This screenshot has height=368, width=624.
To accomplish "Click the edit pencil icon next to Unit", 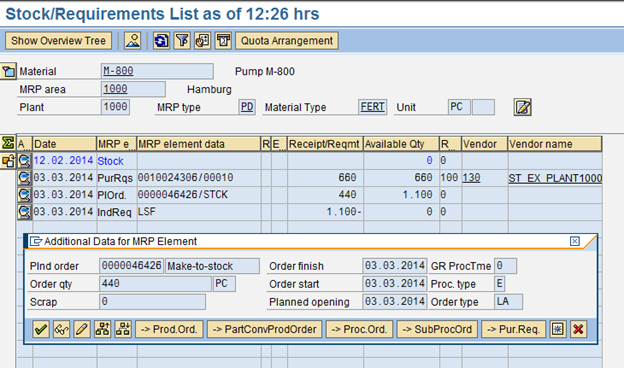I will coord(523,107).
